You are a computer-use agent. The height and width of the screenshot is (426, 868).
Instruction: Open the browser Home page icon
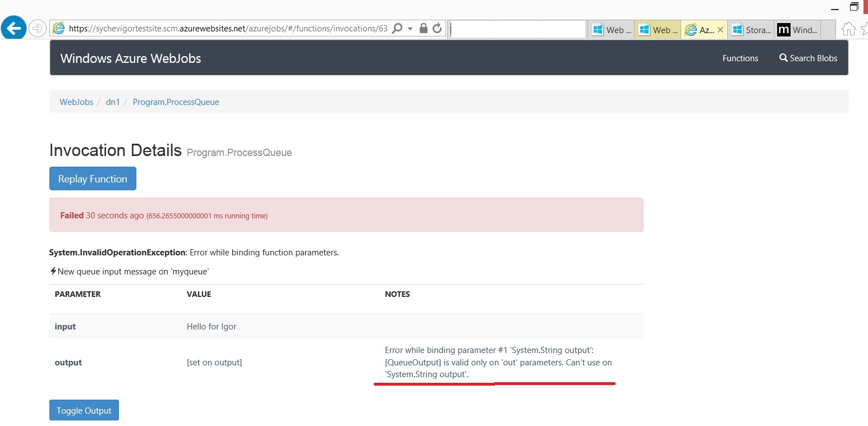[848, 28]
